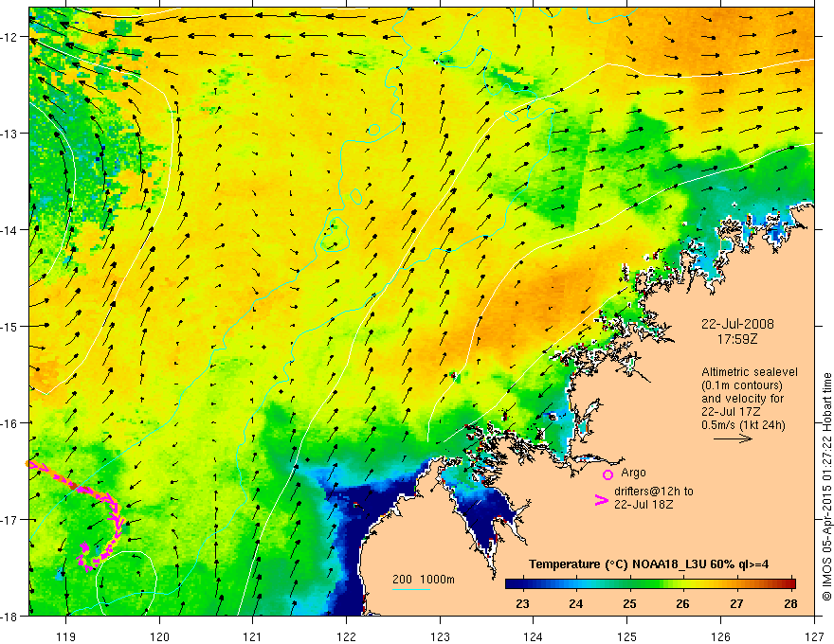
Task: Click the colorbar value 25
Action: (x=629, y=603)
